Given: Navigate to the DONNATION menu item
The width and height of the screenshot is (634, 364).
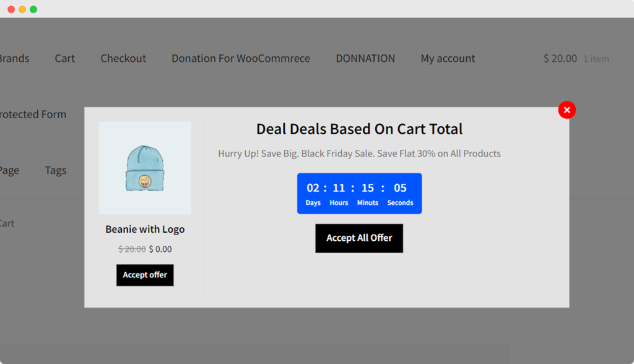Looking at the screenshot, I should pos(365,58).
